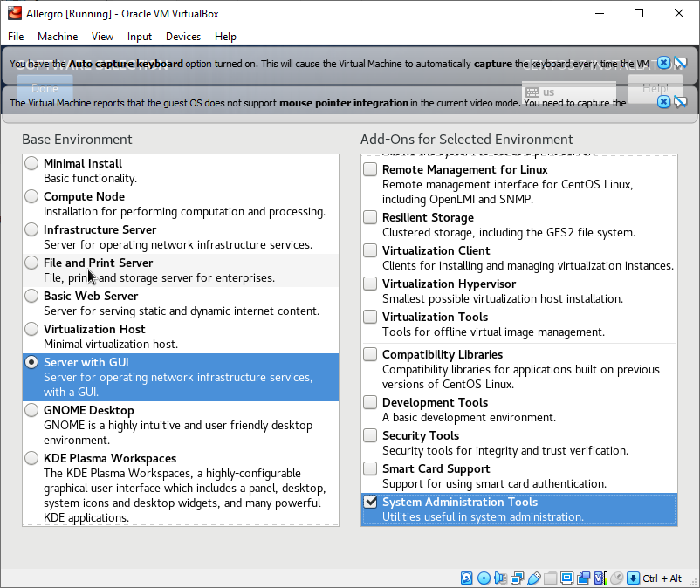Click the window resize grip corner
The image size is (700, 588).
click(694, 582)
